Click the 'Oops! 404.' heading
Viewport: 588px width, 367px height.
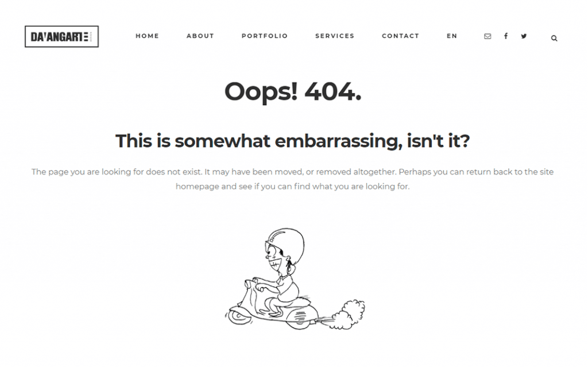tap(292, 91)
